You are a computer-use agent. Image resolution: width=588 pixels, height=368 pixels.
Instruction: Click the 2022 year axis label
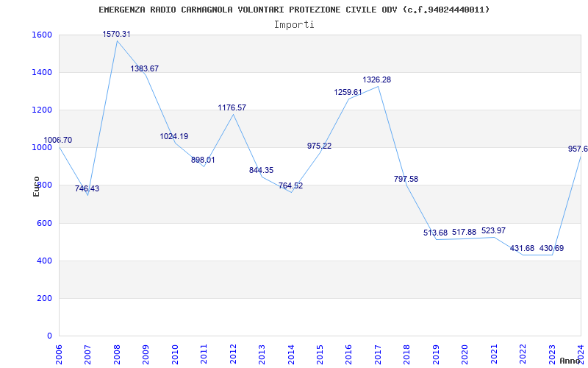coord(523,354)
